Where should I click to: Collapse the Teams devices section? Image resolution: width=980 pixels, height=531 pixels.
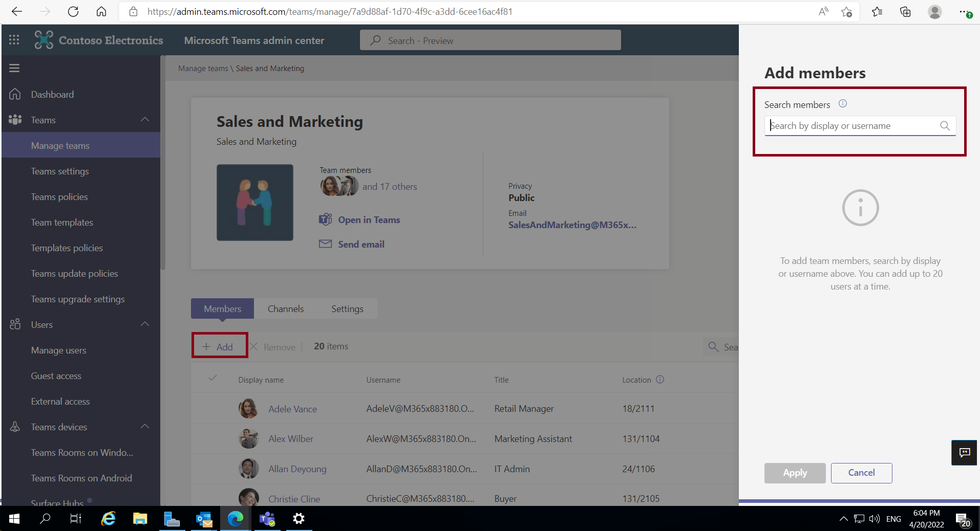[145, 427]
